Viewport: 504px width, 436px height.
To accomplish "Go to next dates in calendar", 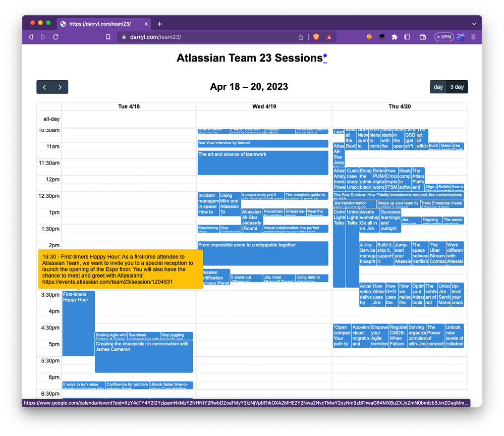I will pyautogui.click(x=60, y=87).
